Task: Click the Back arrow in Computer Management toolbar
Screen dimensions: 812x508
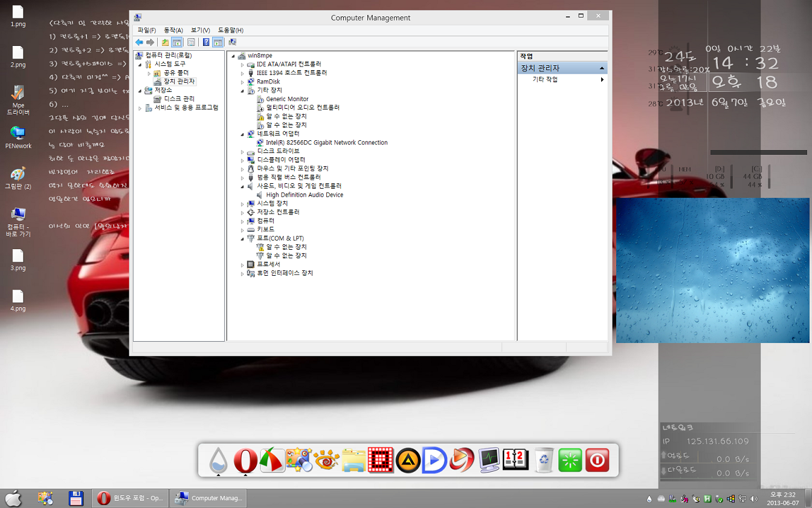Action: pos(140,42)
